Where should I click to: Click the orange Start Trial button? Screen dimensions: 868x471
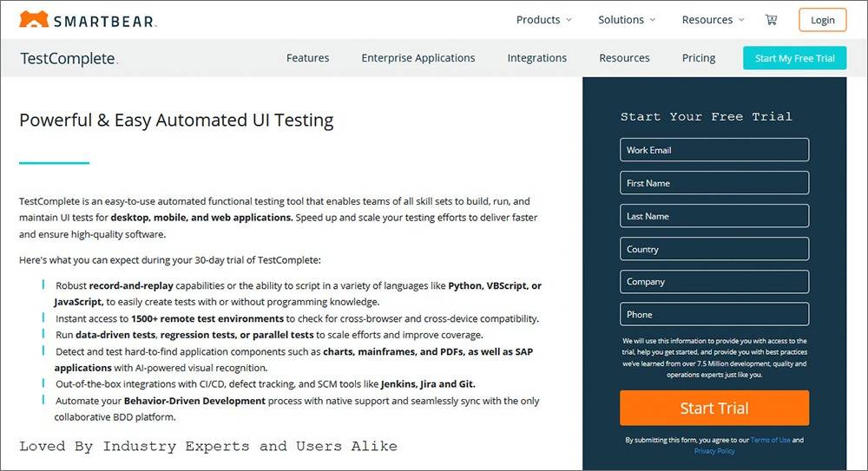coord(714,408)
